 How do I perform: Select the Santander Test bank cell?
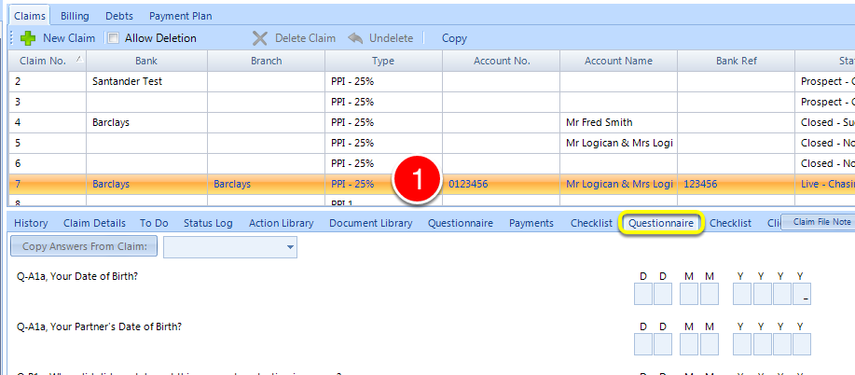[147, 82]
